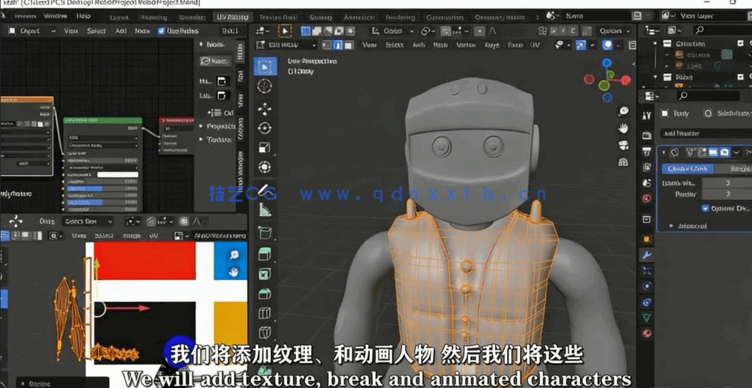This screenshot has width=752, height=388.
Task: Toggle Optimal Display checkbox in modifier
Action: pos(705,208)
